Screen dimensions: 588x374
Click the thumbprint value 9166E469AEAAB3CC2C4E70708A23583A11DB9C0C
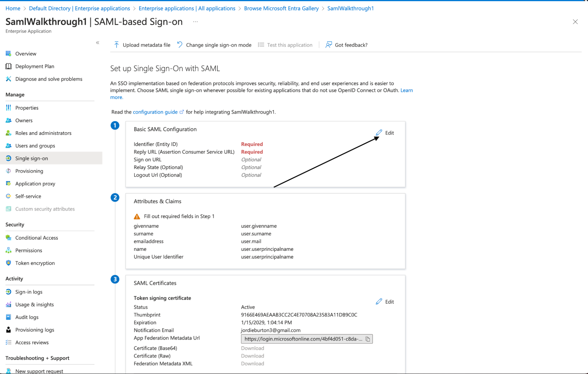[299, 315]
